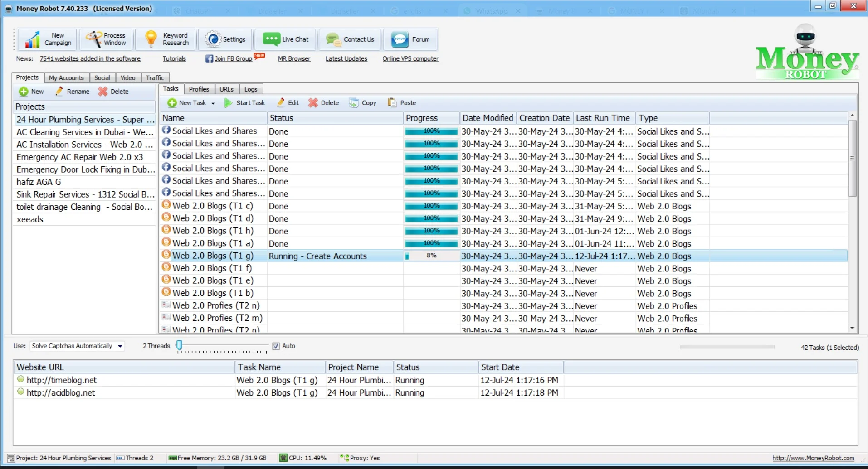Switch to the Video tab
The image size is (868, 469).
(128, 78)
